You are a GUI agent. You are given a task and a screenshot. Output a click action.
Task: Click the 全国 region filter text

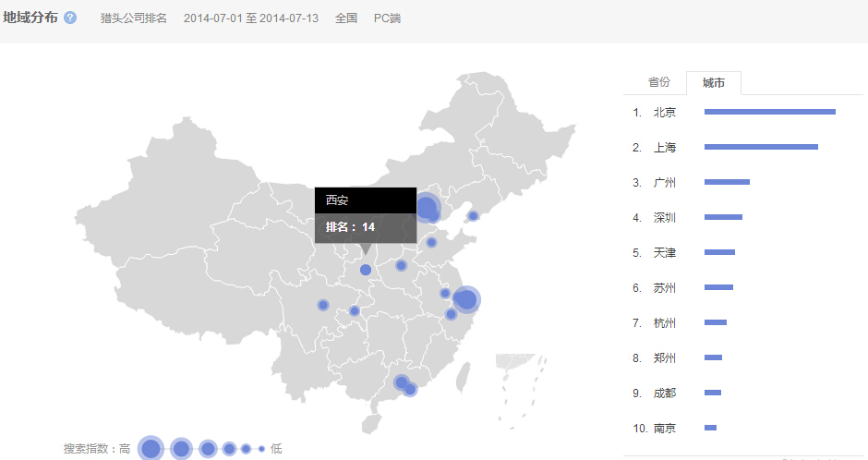[346, 18]
